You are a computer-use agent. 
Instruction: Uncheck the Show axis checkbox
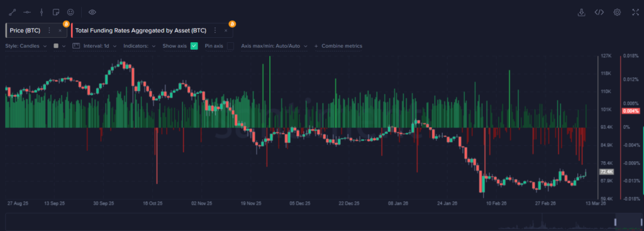tap(194, 46)
